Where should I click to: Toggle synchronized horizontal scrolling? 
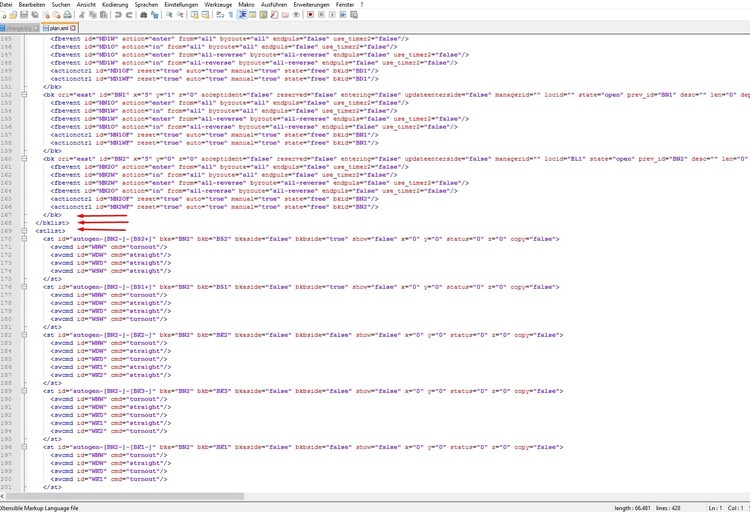pos(205,15)
